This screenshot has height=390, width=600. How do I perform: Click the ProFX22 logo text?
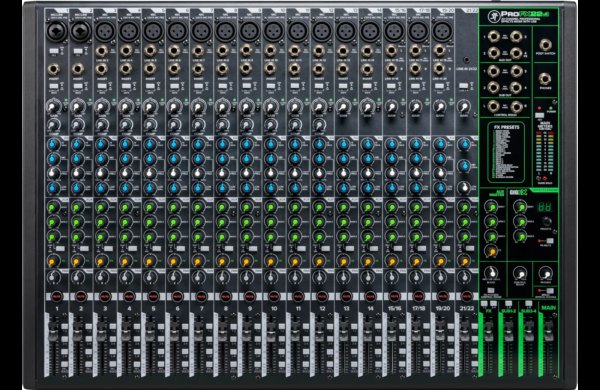click(x=525, y=14)
